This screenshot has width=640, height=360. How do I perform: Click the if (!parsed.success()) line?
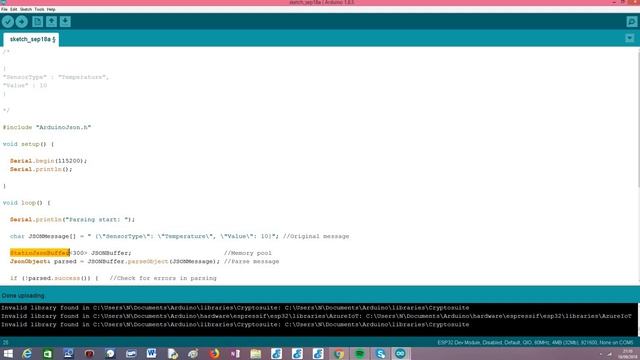54,278
